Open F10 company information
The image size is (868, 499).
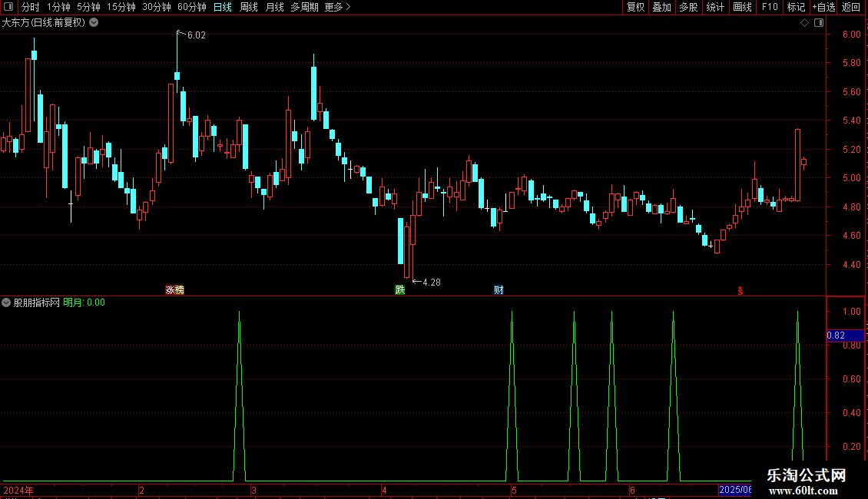(x=770, y=7)
